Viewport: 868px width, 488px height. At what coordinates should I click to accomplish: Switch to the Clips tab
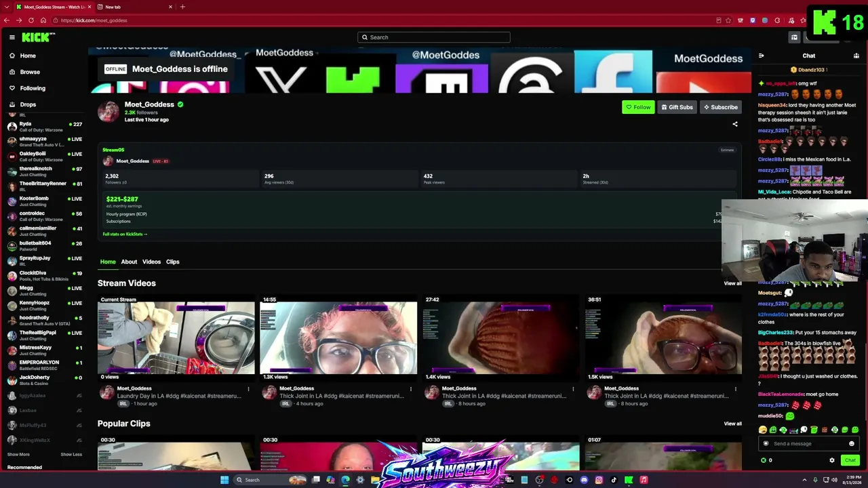point(173,262)
